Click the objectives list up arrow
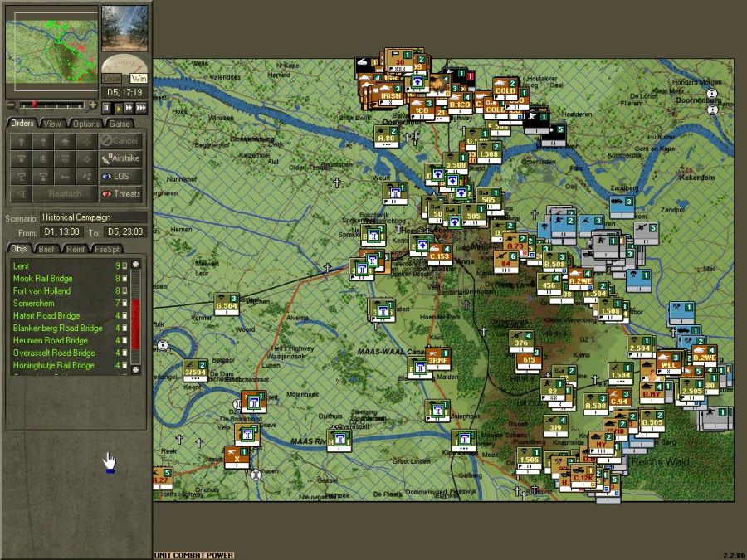Image resolution: width=747 pixels, height=560 pixels. pyautogui.click(x=136, y=264)
